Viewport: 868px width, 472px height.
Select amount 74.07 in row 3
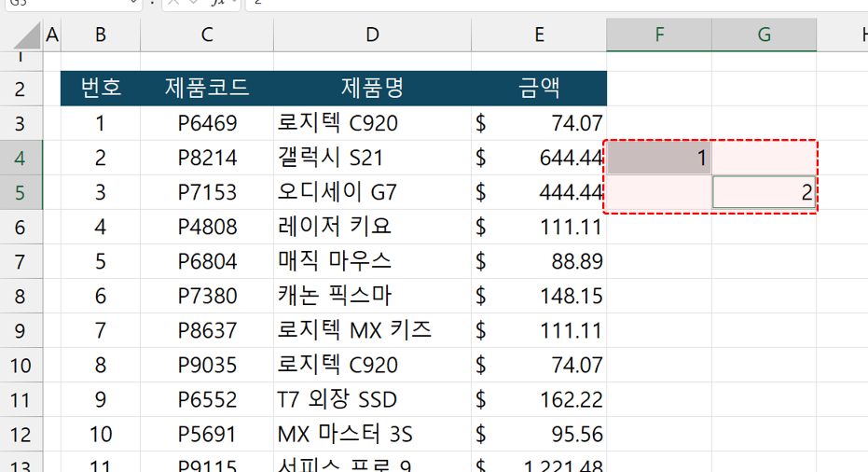coord(539,123)
